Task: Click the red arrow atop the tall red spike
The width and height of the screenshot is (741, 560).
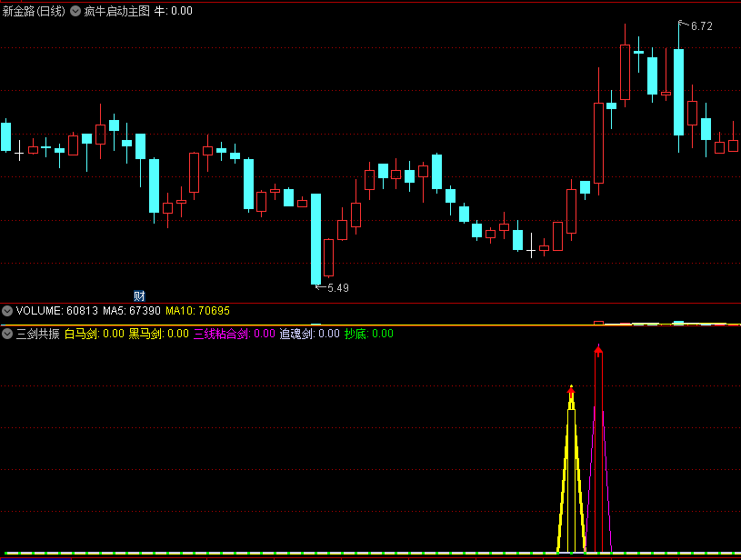Action: click(598, 350)
